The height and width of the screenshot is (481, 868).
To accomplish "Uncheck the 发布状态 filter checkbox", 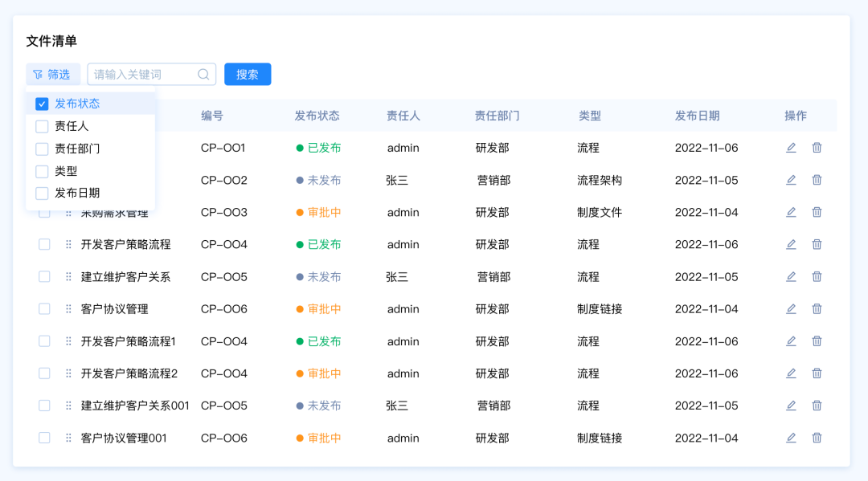I will [x=43, y=104].
